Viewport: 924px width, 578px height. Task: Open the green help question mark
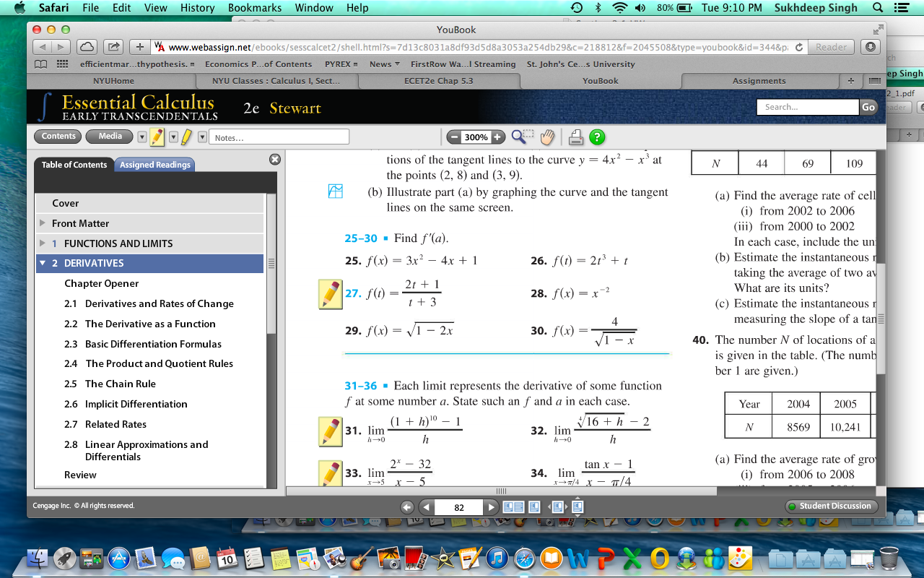597,137
